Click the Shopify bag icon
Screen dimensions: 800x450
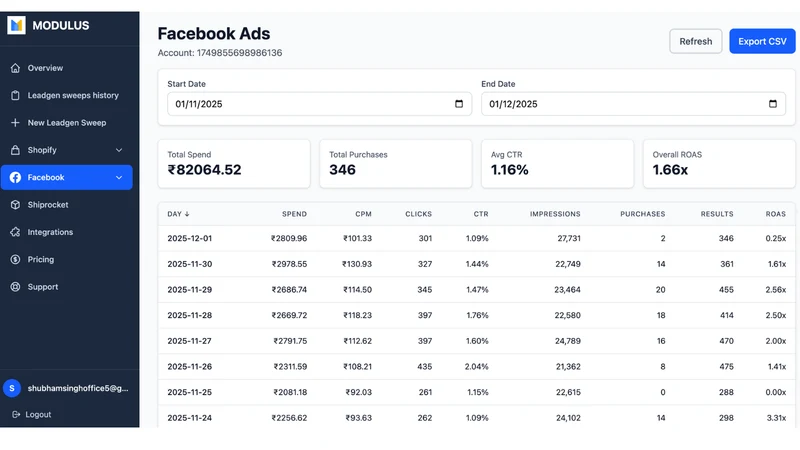point(15,150)
